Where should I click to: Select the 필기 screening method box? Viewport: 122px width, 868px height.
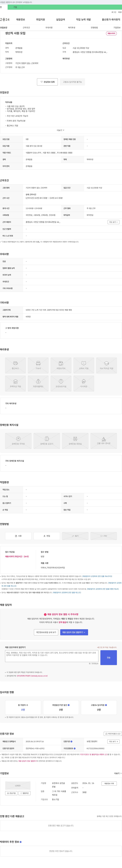click(x=75, y=536)
